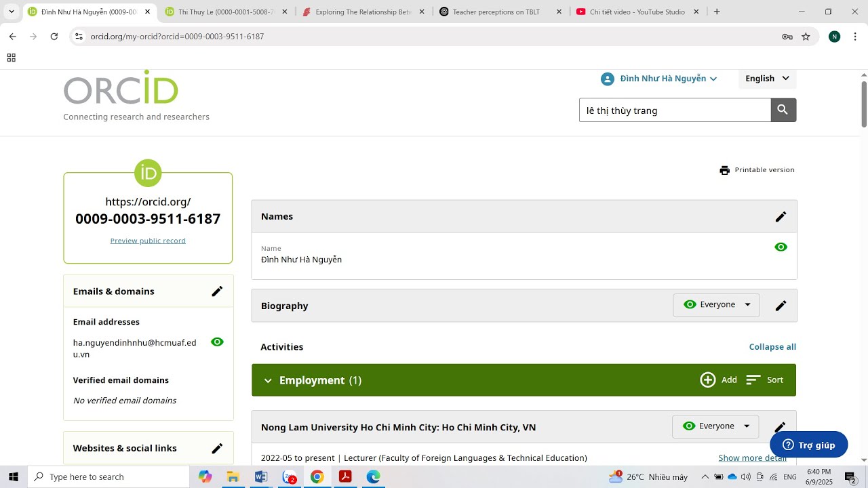Screen dimensions: 868x488
Task: Open Trợ giúp help button
Action: [x=809, y=445]
